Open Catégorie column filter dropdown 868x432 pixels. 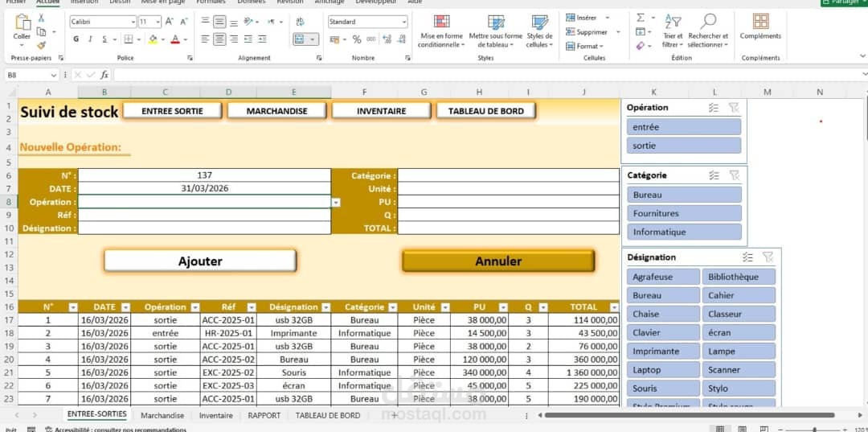[392, 307]
